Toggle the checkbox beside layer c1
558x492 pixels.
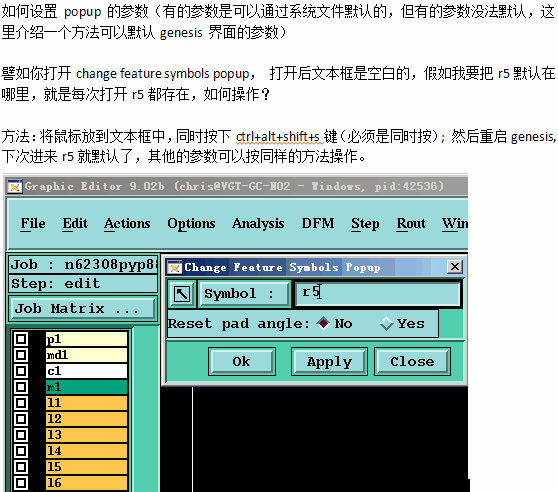pyautogui.click(x=21, y=371)
